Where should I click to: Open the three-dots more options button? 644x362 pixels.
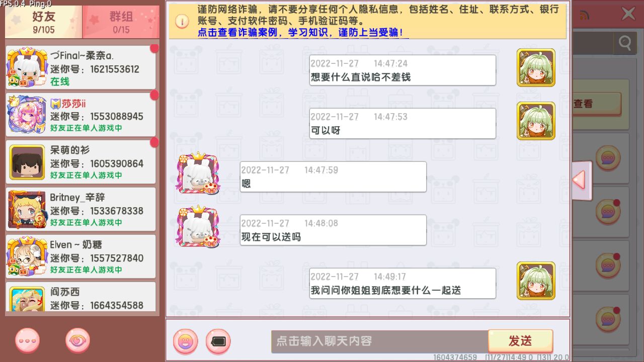pos(28,340)
